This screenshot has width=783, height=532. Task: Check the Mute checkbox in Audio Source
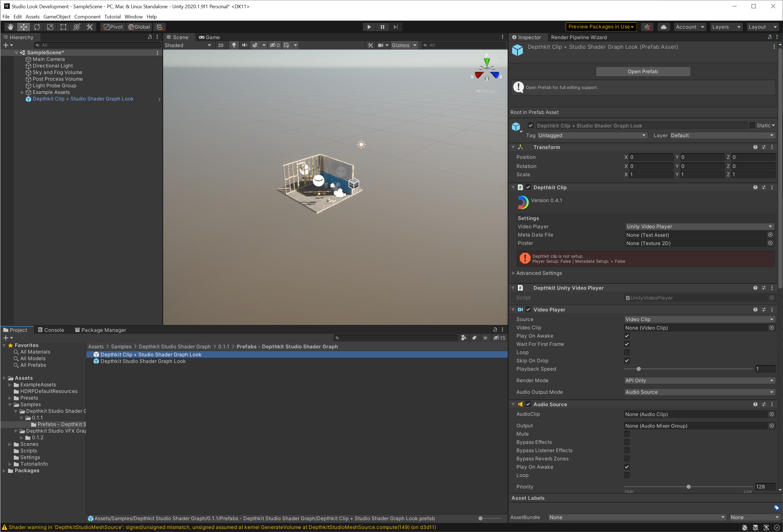[x=627, y=434]
